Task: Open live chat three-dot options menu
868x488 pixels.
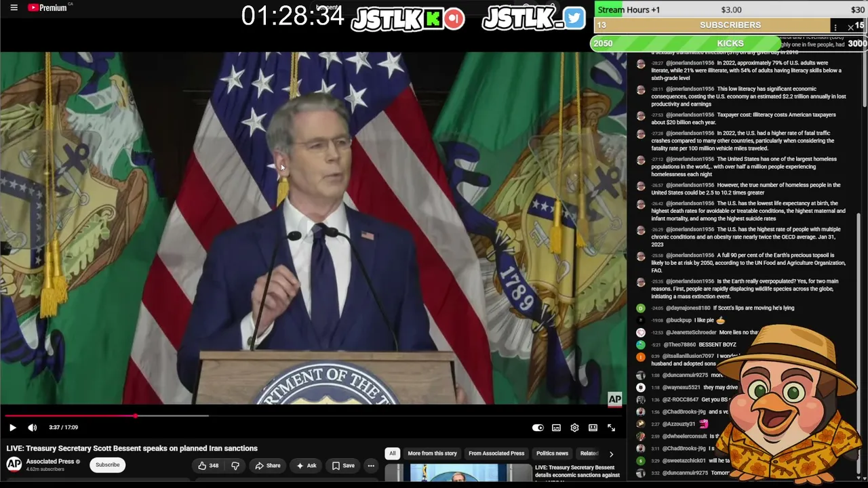Action: tap(835, 27)
